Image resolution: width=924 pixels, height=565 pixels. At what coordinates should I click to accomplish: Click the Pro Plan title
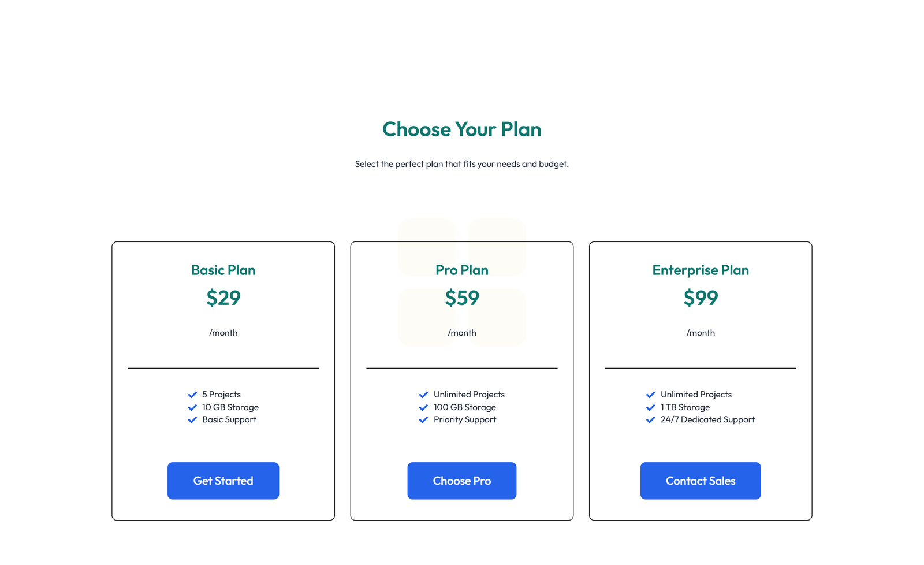461,270
